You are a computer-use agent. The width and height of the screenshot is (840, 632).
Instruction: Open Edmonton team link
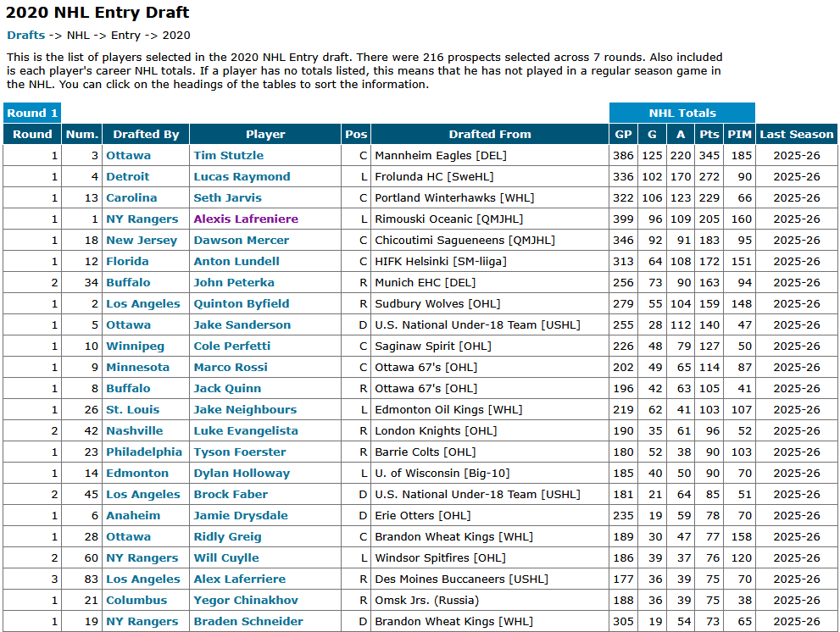tap(137, 474)
